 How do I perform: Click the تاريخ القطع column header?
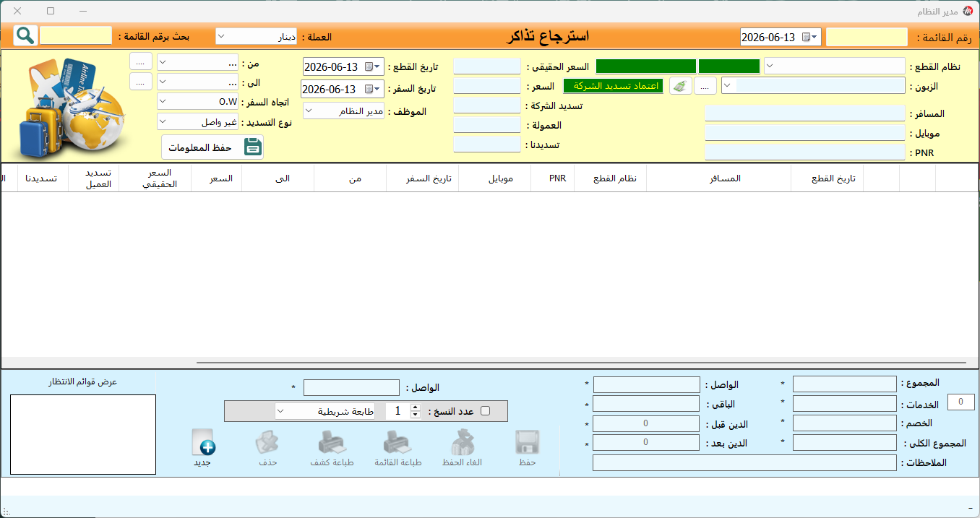click(828, 178)
